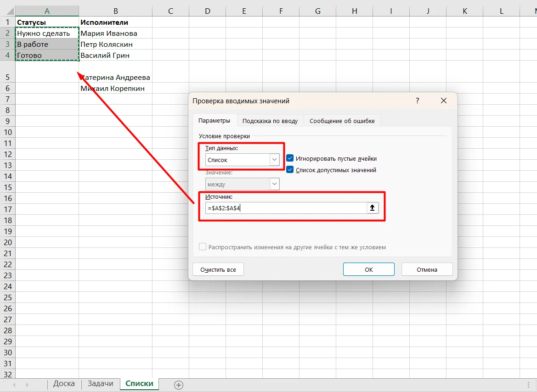Click Очистить все button
537x392 pixels.
coord(218,269)
